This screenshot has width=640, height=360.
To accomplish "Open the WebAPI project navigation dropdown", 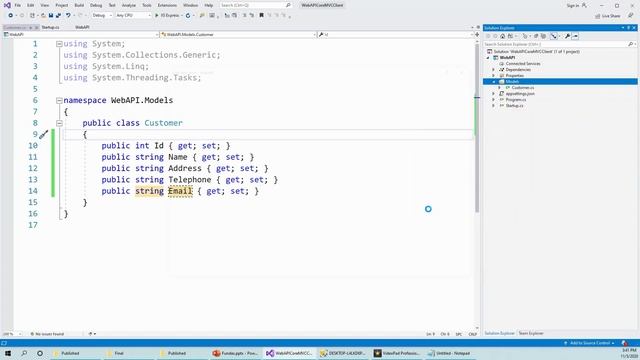I will click(80, 35).
